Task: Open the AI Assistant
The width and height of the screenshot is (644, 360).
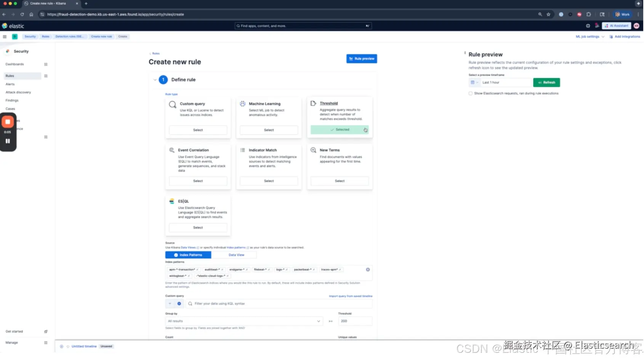Action: 617,26
